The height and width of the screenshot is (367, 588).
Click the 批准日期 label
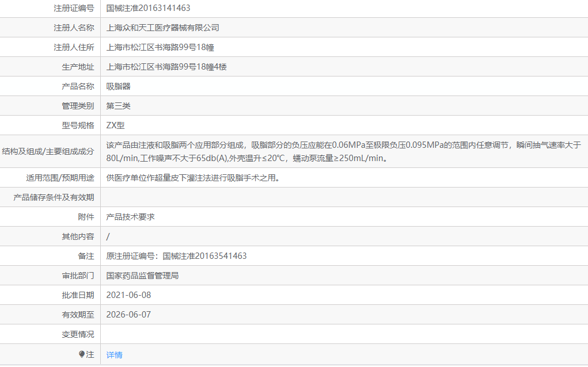click(78, 295)
